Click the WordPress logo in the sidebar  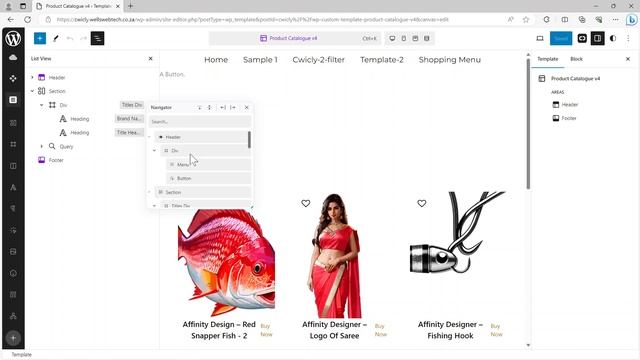pyautogui.click(x=13, y=38)
